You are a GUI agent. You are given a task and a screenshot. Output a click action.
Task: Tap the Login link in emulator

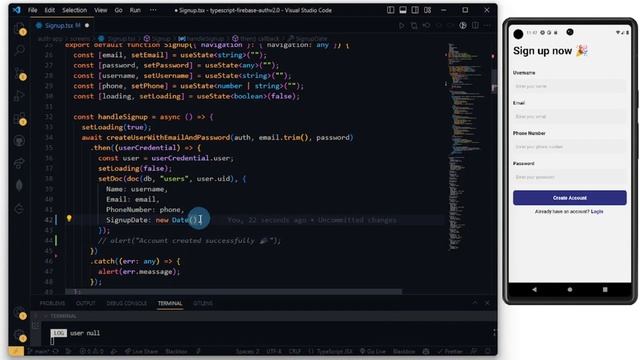coord(597,211)
